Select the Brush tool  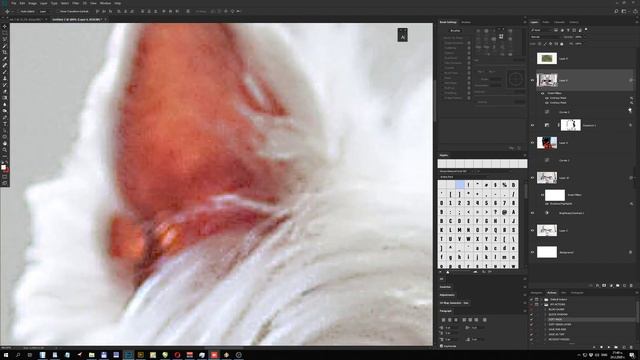click(x=4, y=72)
